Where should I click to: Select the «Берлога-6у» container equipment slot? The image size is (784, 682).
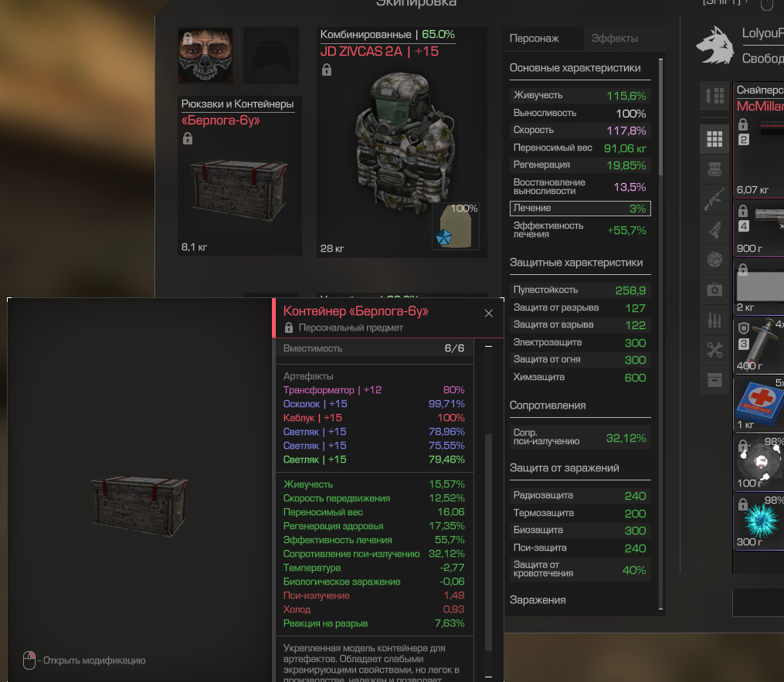click(239, 175)
